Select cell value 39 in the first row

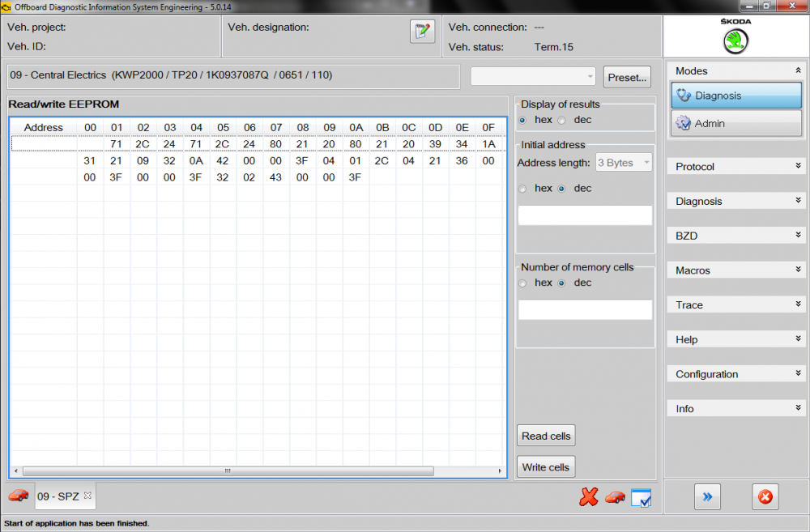point(436,144)
